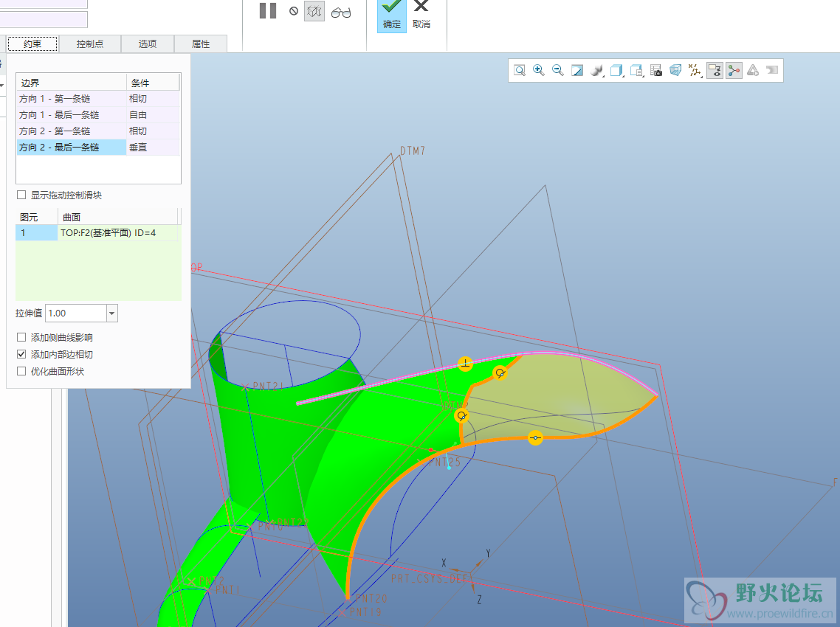The width and height of the screenshot is (840, 627).
Task: Open the shaded display style dropdown
Action: [597, 70]
